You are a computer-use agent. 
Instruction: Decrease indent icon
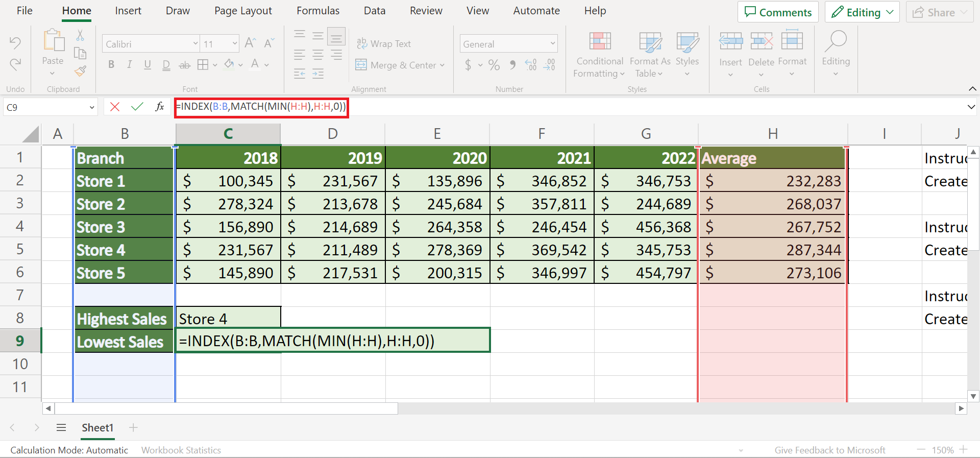coord(300,74)
